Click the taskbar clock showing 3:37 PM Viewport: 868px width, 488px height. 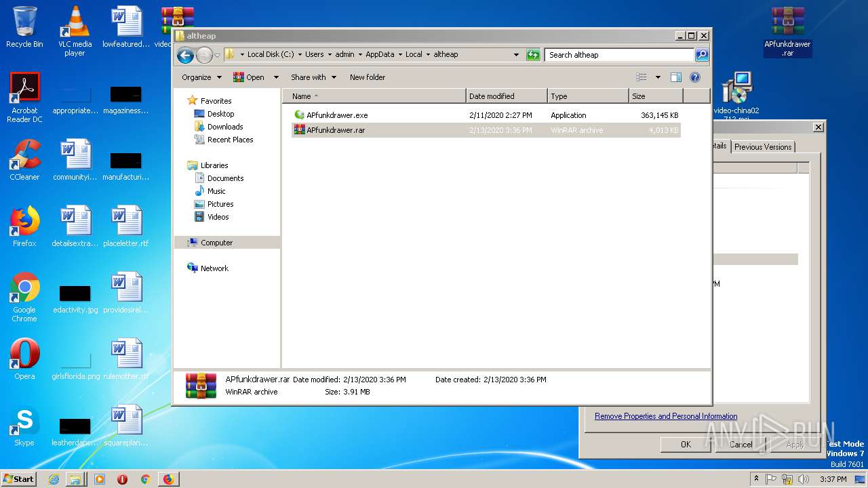tap(833, 479)
